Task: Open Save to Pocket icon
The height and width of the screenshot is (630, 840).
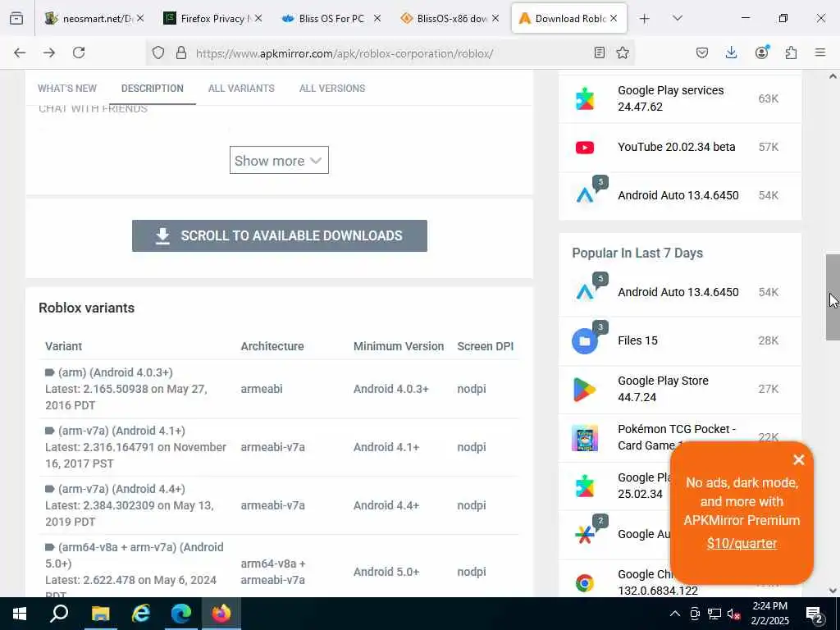Action: 702,52
